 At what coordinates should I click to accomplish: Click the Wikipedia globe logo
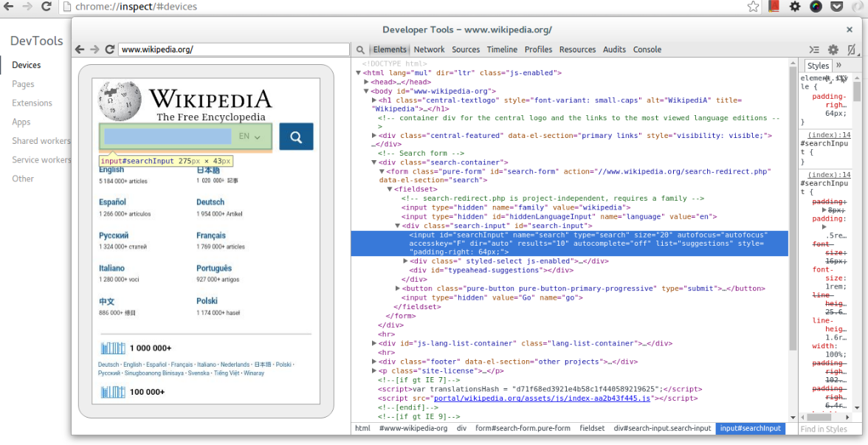[x=120, y=101]
